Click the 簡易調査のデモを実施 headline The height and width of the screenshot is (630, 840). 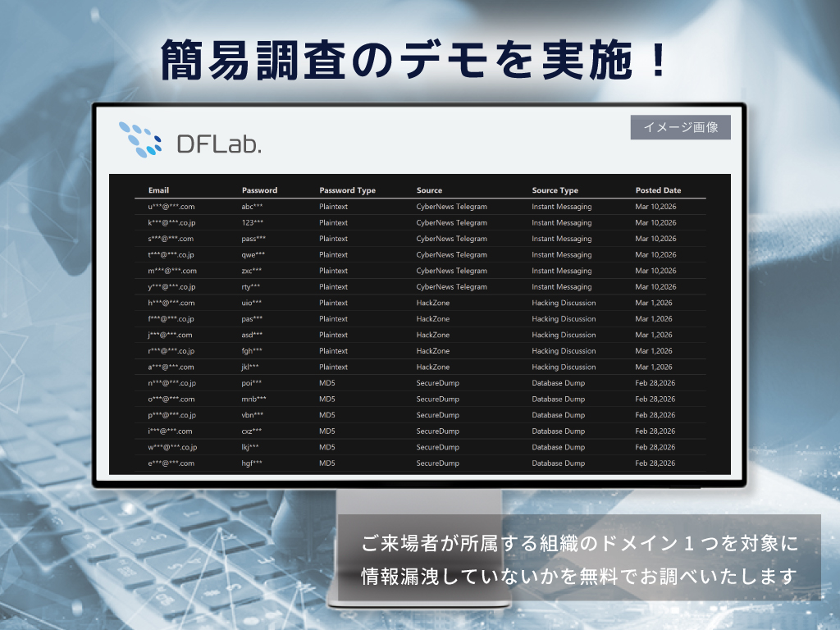click(413, 59)
